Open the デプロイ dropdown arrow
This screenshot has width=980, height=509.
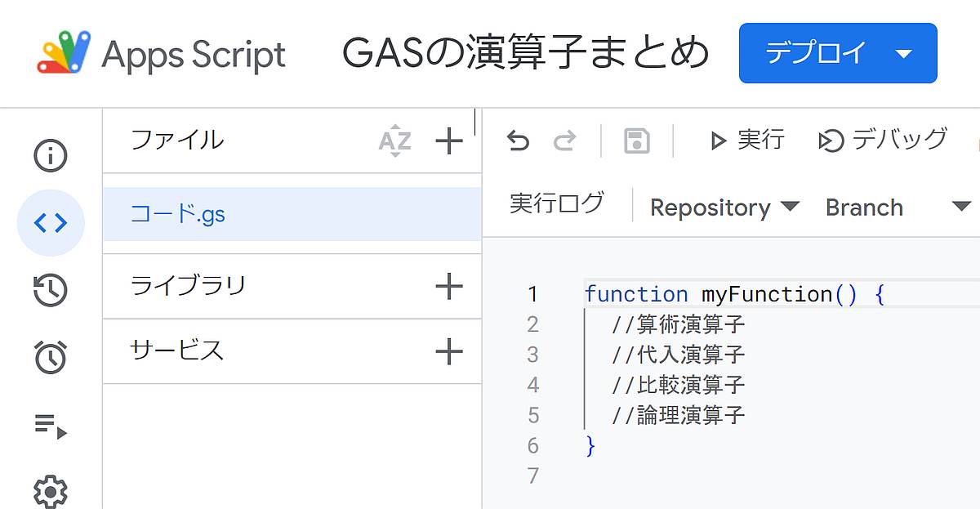point(902,53)
